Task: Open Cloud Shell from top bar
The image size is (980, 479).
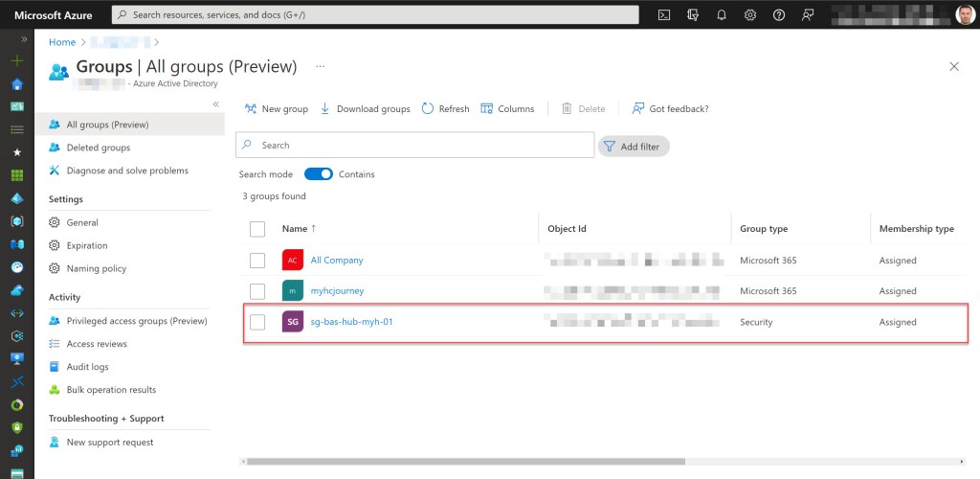Action: [664, 14]
